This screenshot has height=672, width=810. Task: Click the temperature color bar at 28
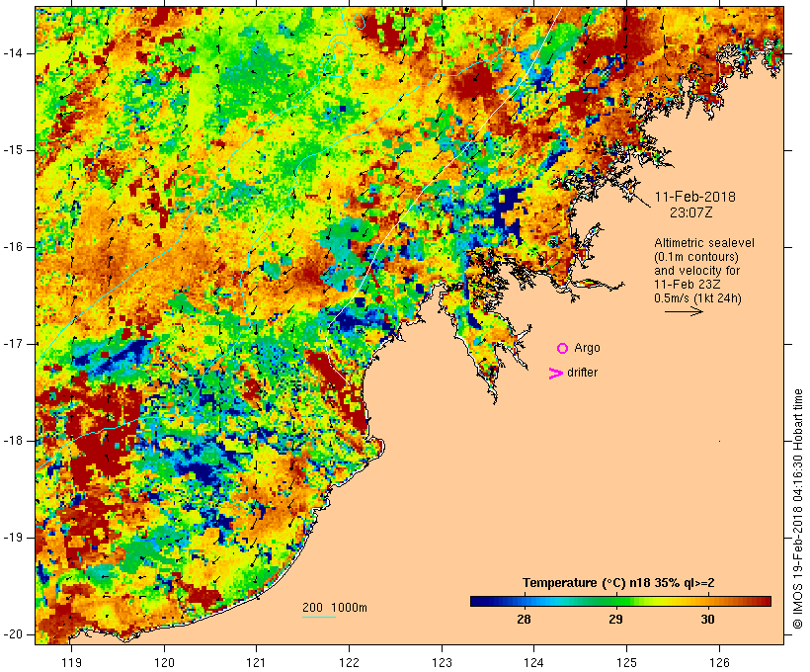(x=524, y=601)
